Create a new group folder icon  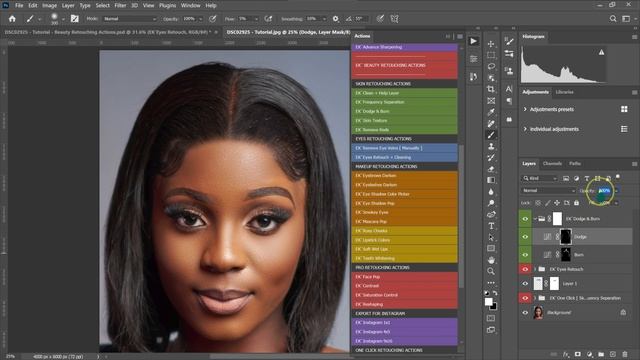(601, 354)
